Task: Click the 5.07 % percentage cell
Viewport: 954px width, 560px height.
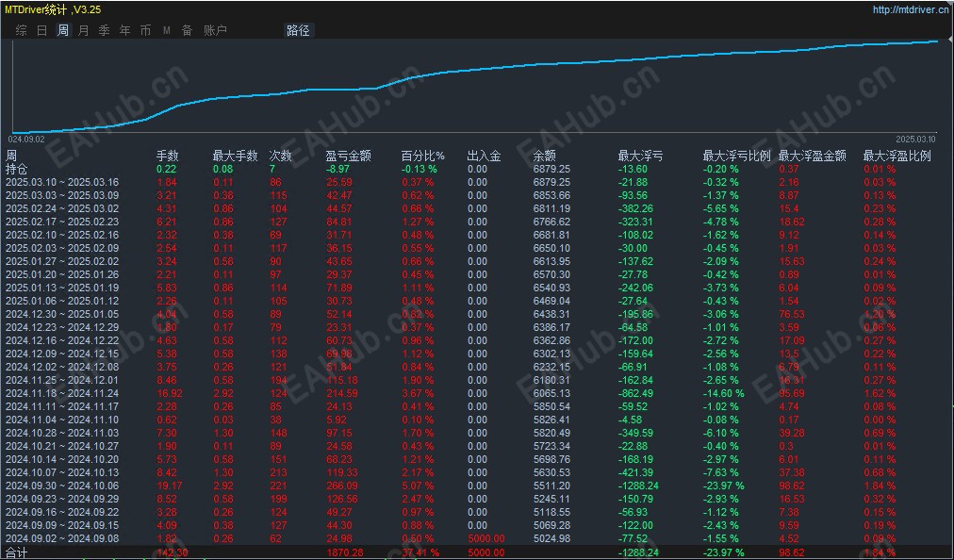Action: pos(418,486)
